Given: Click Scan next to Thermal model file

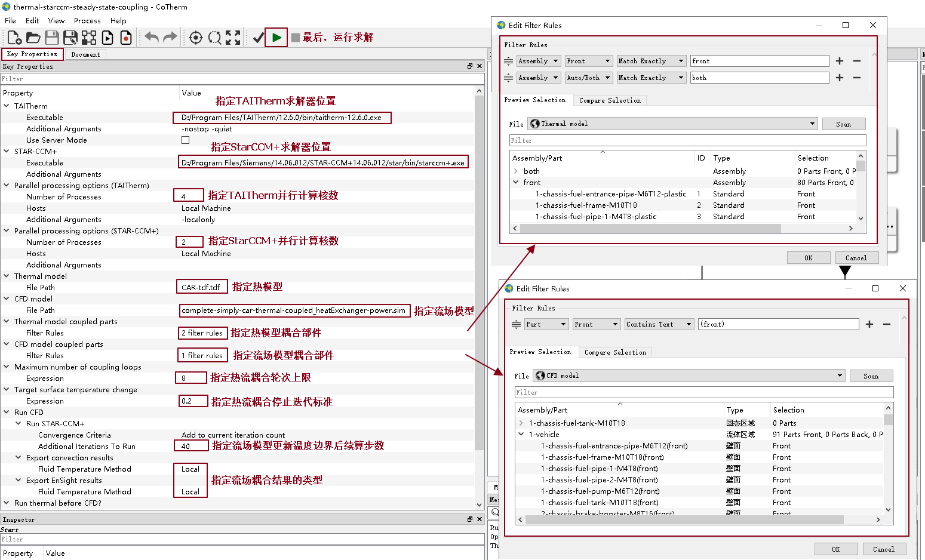Looking at the screenshot, I should (x=843, y=124).
